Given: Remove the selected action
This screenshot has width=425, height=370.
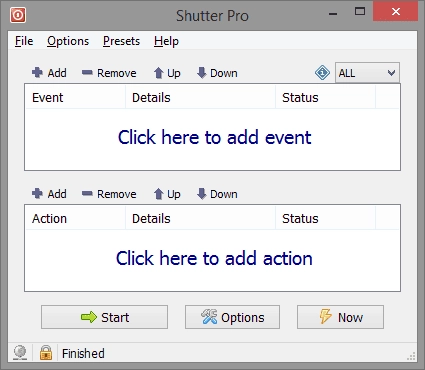Looking at the screenshot, I should (x=109, y=194).
